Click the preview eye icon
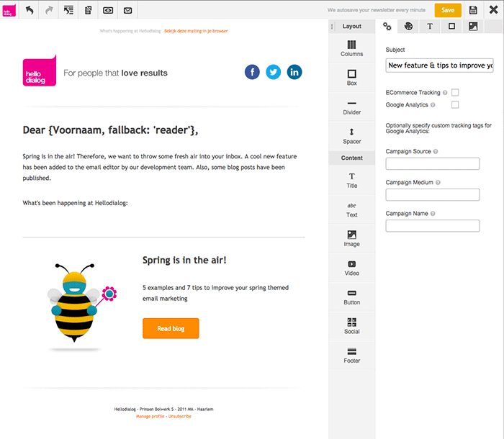 [108, 10]
